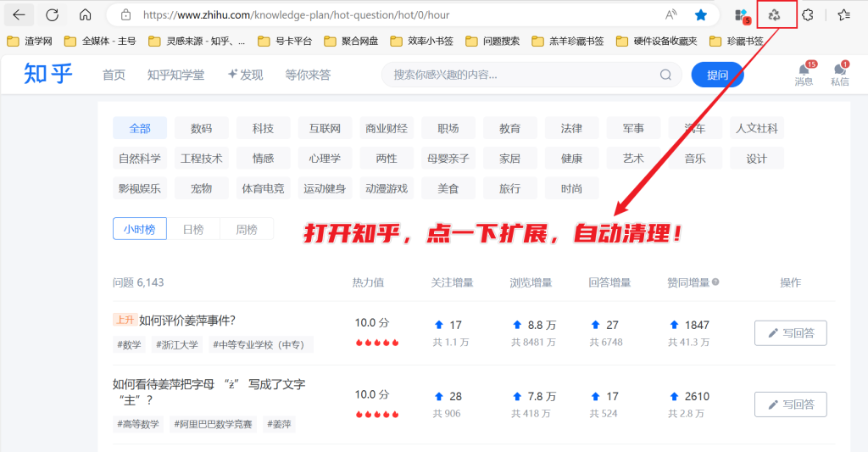Open the 聚合网盘 bookmark folder
Image resolution: width=868 pixels, height=452 pixels.
tap(351, 41)
